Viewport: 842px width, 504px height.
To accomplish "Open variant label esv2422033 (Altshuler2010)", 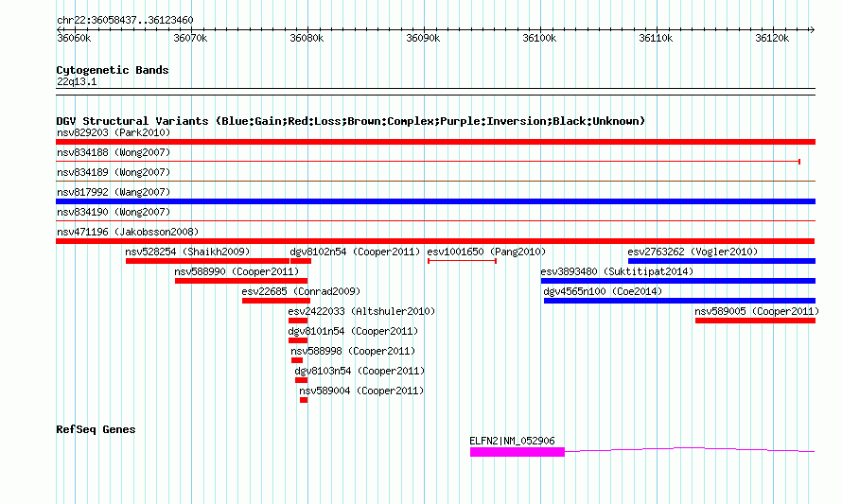I will [x=361, y=311].
